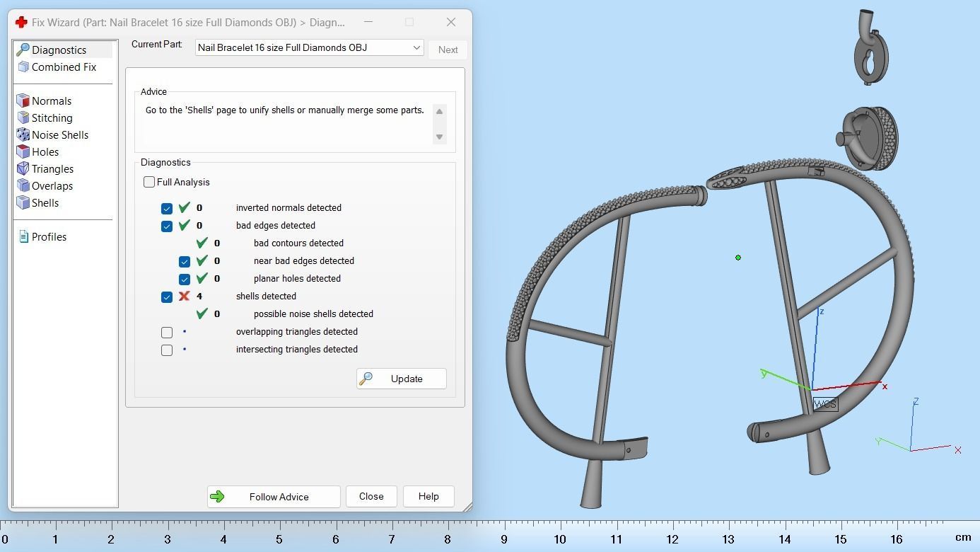Click the WCS label in the viewport
Viewport: 980px width, 552px height.
point(825,404)
